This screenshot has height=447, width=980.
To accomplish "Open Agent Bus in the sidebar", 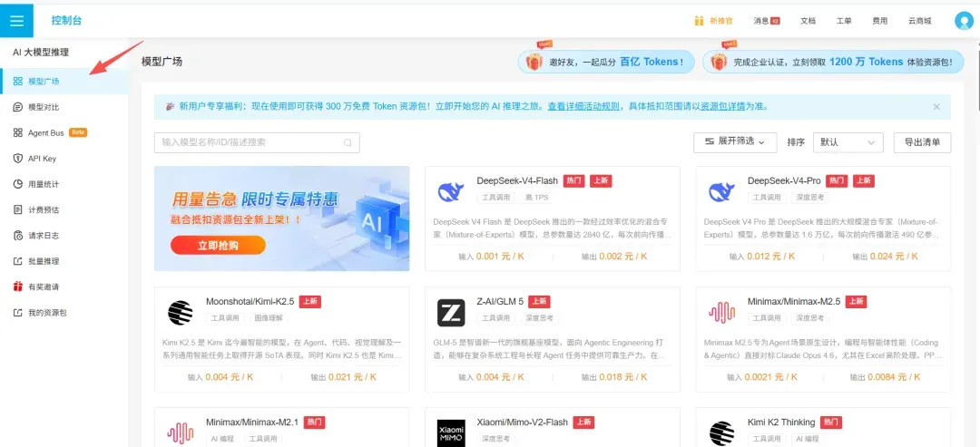I will pyautogui.click(x=64, y=133).
